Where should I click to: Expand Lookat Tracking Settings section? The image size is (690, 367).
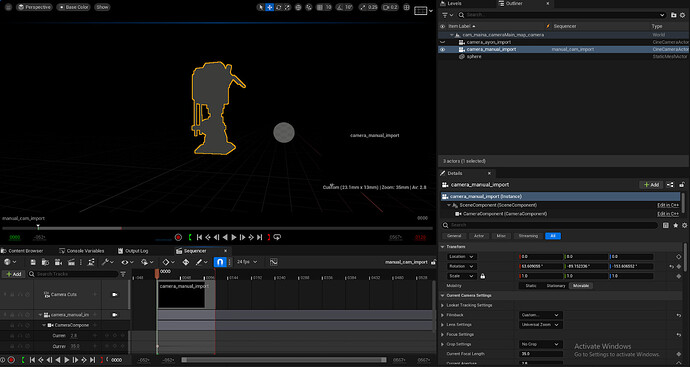point(443,305)
